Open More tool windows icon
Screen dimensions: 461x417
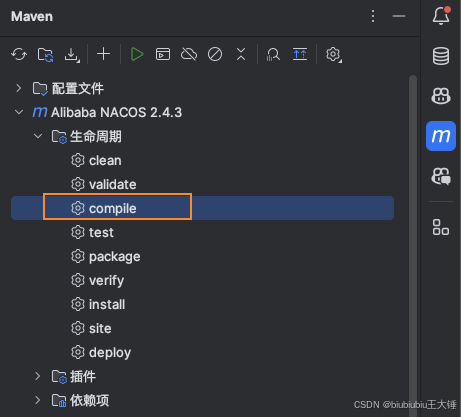(x=441, y=227)
